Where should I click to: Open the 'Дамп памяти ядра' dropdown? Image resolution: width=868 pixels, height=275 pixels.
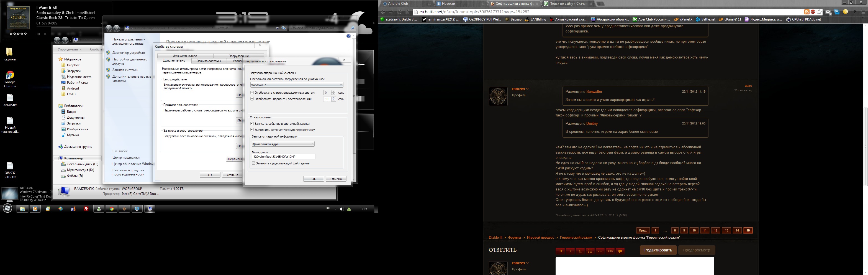pos(283,144)
